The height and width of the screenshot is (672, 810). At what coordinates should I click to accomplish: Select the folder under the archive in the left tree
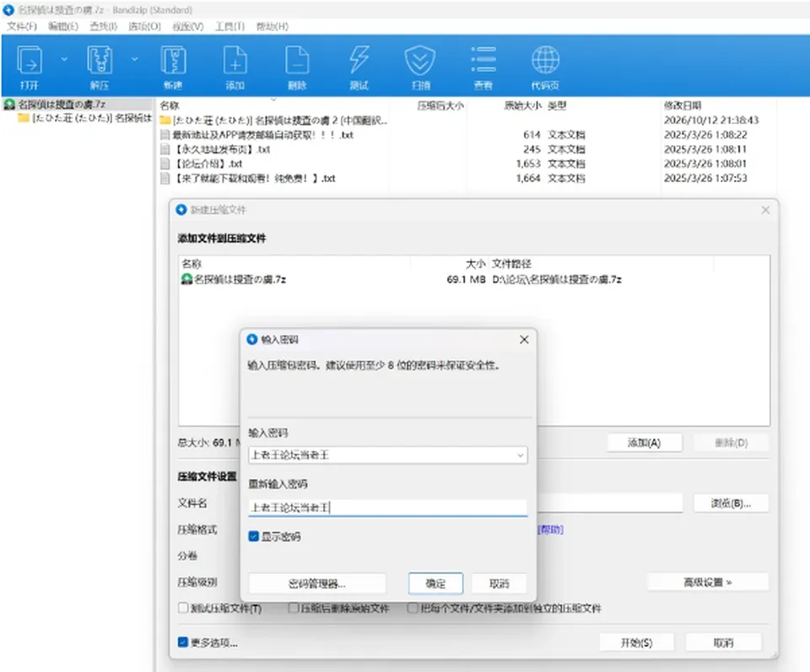(x=86, y=118)
